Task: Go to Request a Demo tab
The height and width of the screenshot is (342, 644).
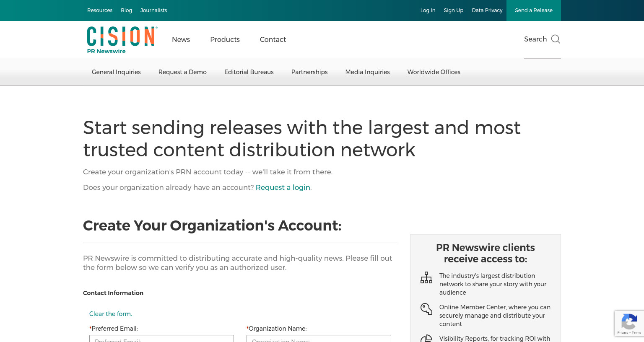Action: [x=182, y=72]
